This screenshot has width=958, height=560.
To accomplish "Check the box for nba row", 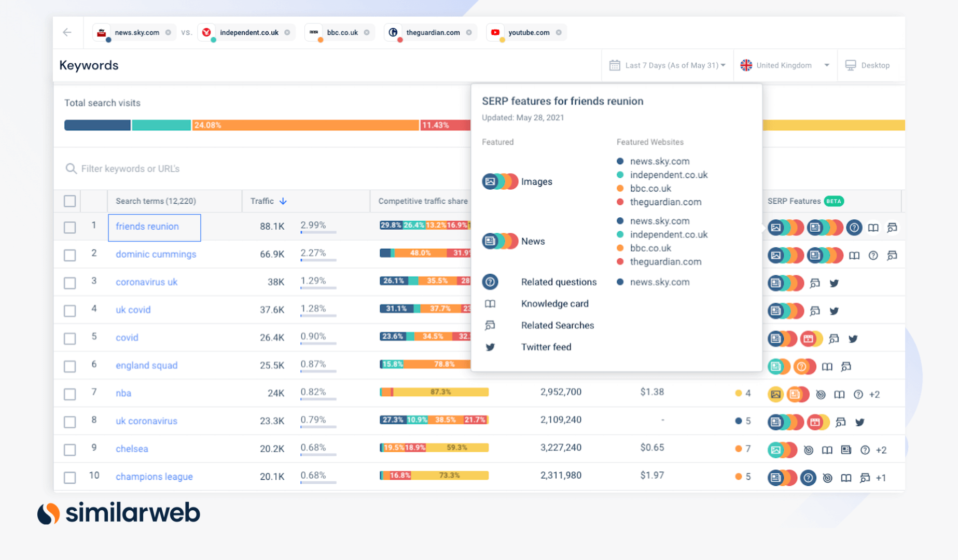I will click(70, 394).
